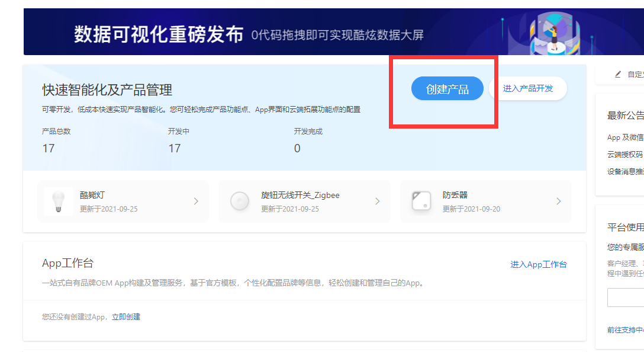Click the 数据可视化重磅发布 banner
This screenshot has width=644, height=352.
tap(333, 31)
